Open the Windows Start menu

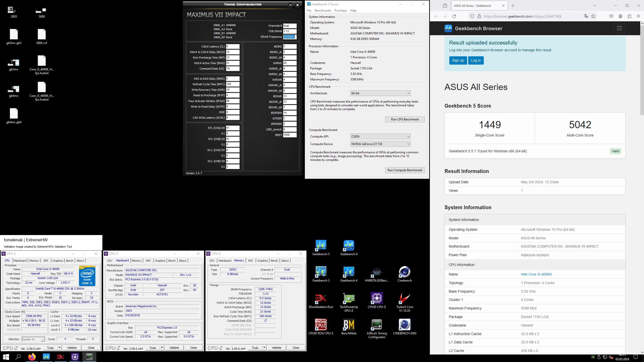coord(6,357)
